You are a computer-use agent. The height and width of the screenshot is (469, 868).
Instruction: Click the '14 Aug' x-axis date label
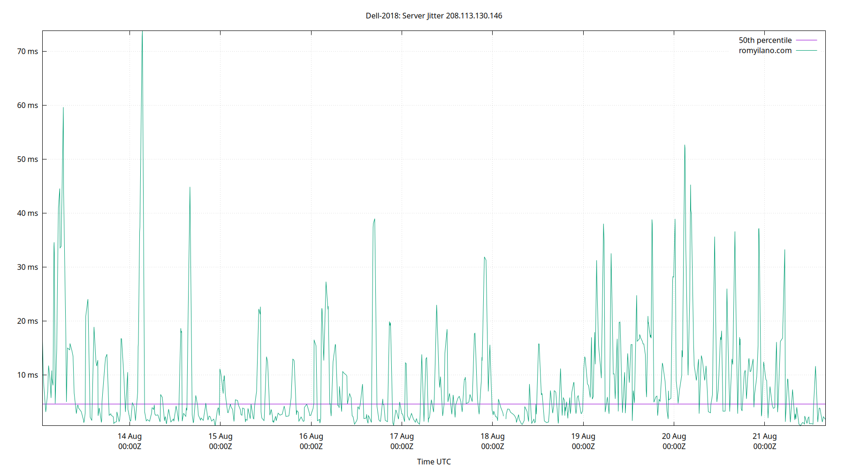[129, 436]
